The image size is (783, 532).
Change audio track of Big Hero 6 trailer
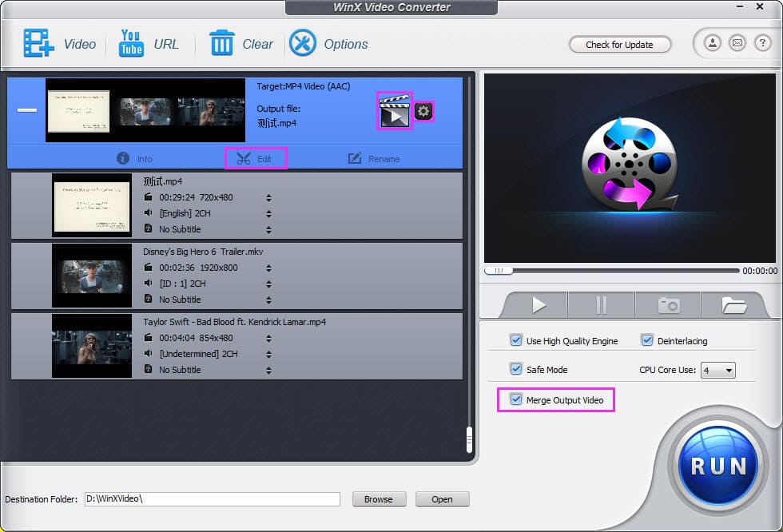pos(268,284)
